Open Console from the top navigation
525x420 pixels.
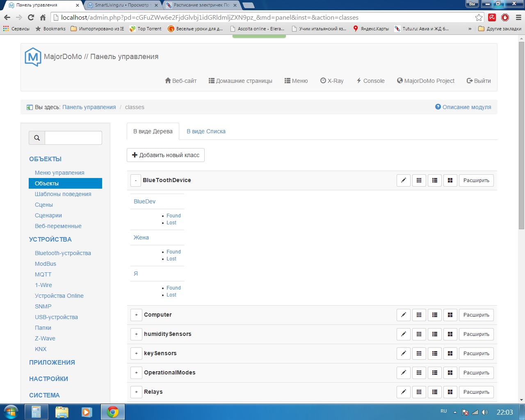click(370, 81)
